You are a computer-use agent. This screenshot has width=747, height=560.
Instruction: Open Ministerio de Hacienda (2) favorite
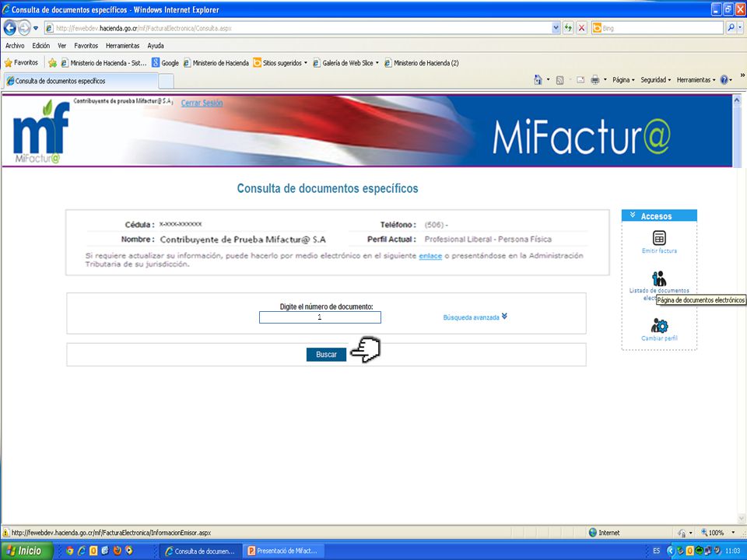422,63
